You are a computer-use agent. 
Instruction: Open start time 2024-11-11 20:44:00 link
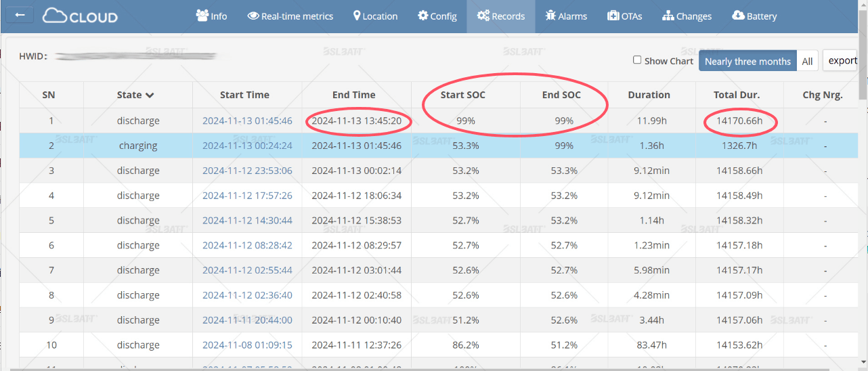coord(247,320)
